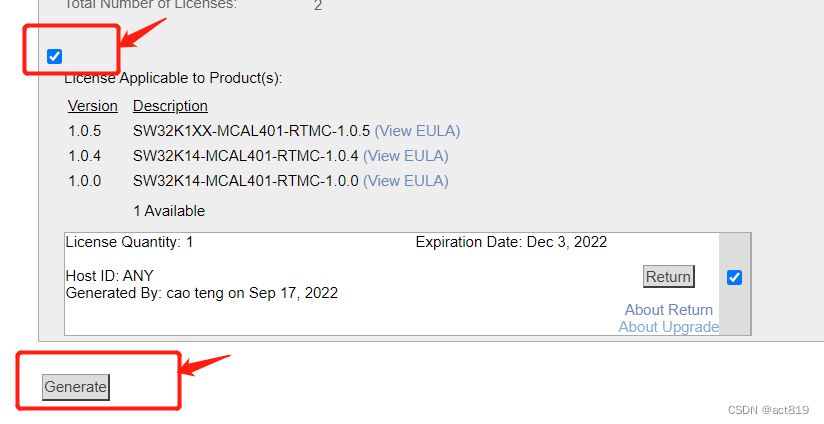
Task: Open View EULA for SW32K1XX-MCAL401-RTMC-1.0.5
Action: point(417,131)
